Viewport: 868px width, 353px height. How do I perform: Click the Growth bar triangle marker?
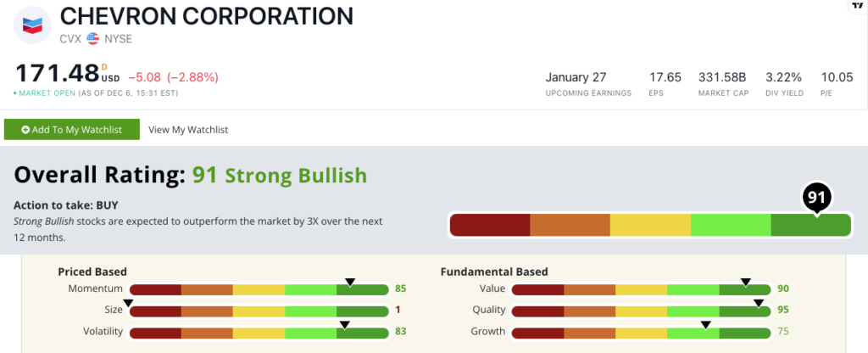pyautogui.click(x=705, y=323)
